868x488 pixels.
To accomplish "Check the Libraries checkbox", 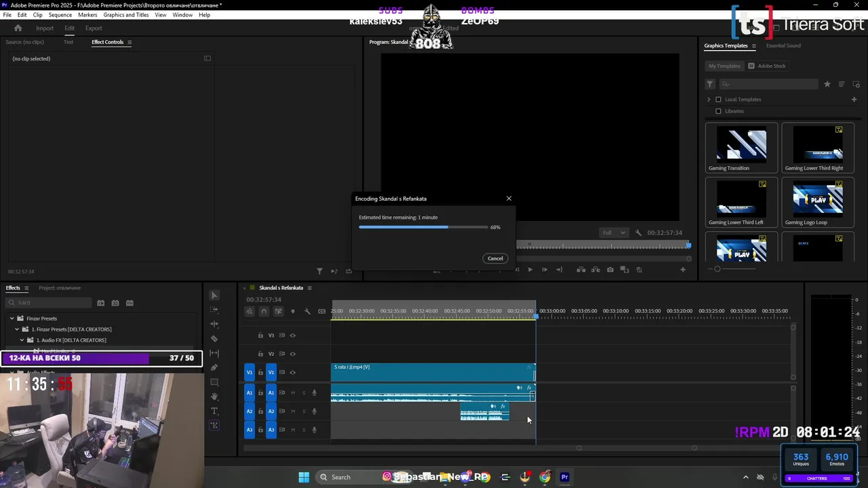I will tap(719, 111).
